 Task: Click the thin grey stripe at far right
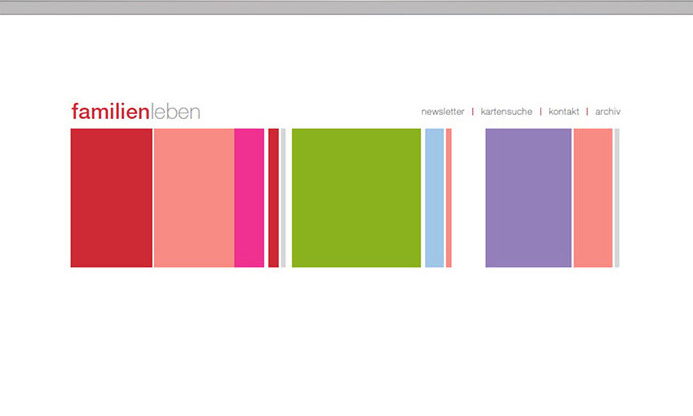(x=617, y=198)
